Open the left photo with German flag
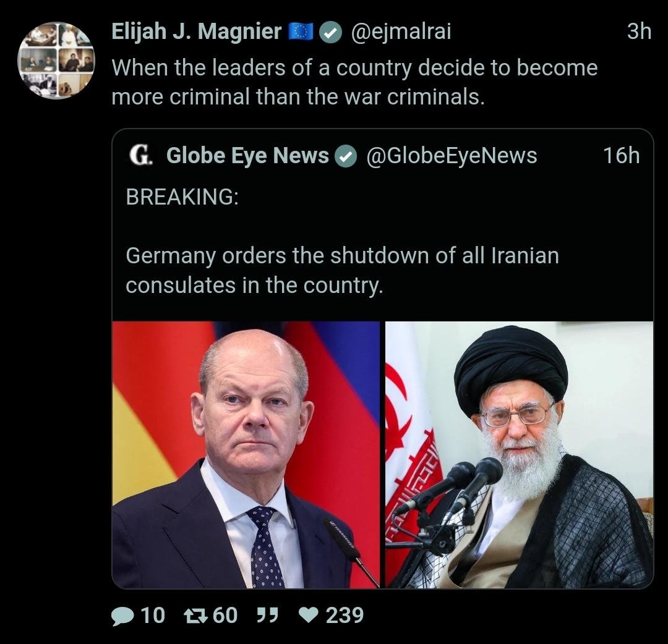The height and width of the screenshot is (644, 668). click(246, 455)
